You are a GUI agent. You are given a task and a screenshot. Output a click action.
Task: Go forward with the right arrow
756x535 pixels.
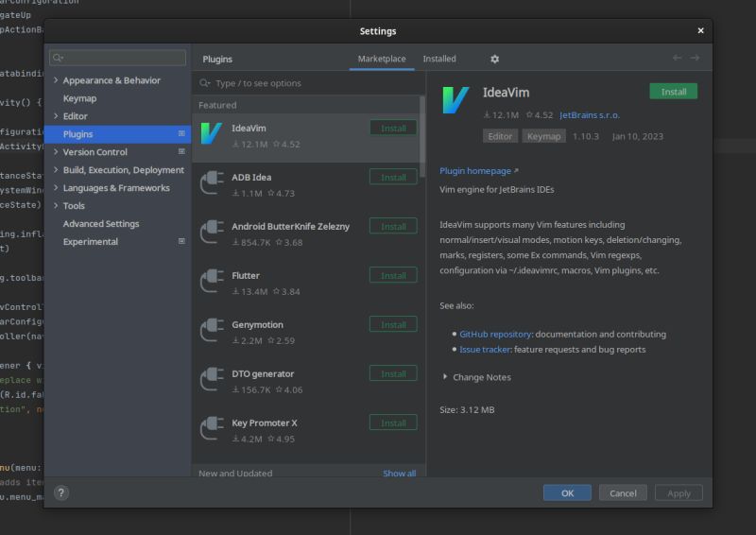tap(695, 58)
